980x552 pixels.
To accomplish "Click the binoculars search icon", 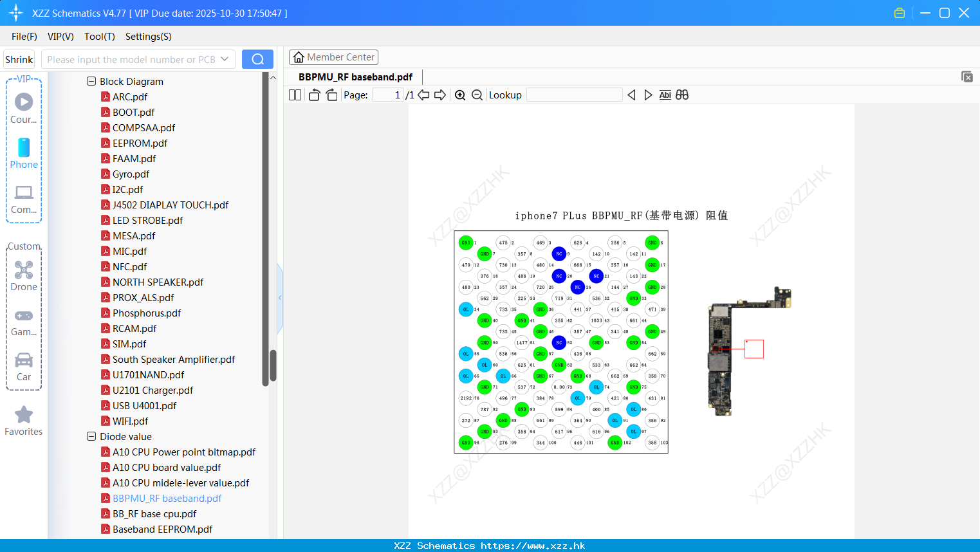I will coord(682,95).
